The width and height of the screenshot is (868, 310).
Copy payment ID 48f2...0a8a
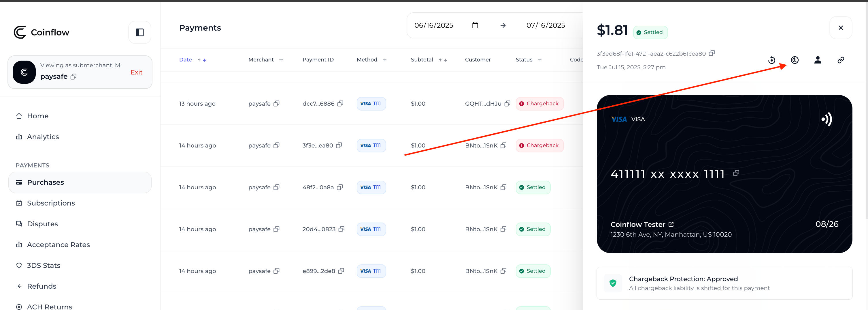[x=340, y=187]
